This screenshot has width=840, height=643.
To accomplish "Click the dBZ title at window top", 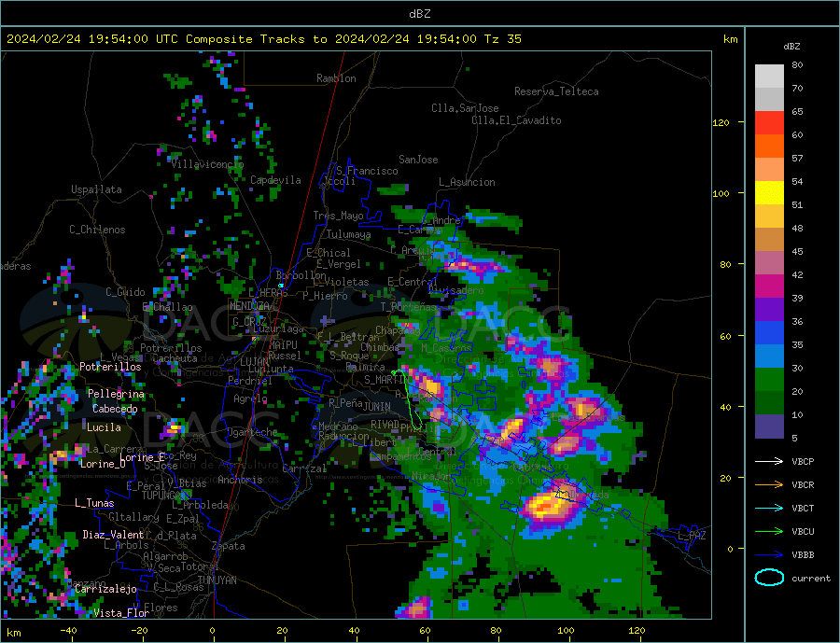I will (419, 14).
